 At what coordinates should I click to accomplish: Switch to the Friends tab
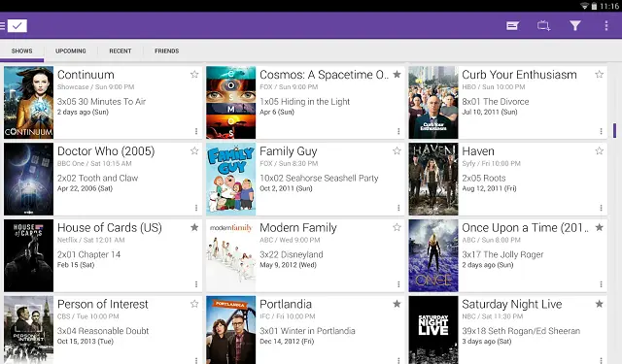(166, 51)
